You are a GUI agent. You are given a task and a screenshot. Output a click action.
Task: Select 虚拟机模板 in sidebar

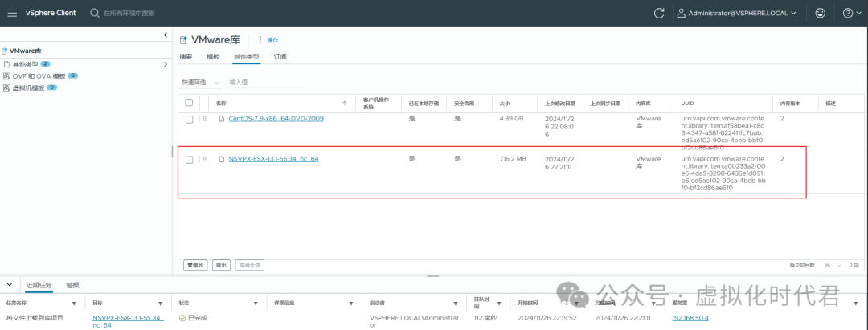tap(28, 88)
